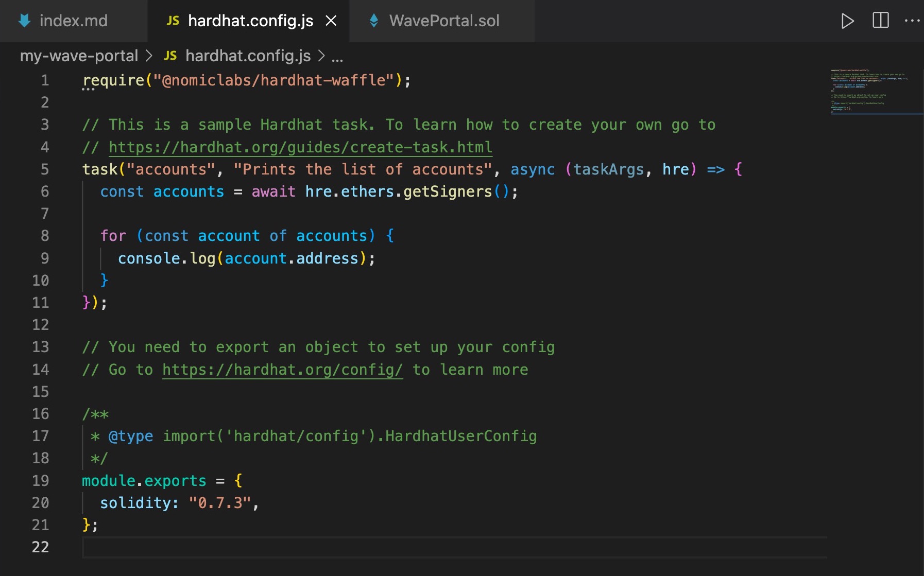This screenshot has width=924, height=576.
Task: Close the hardhat.config.js tab
Action: 331,21
